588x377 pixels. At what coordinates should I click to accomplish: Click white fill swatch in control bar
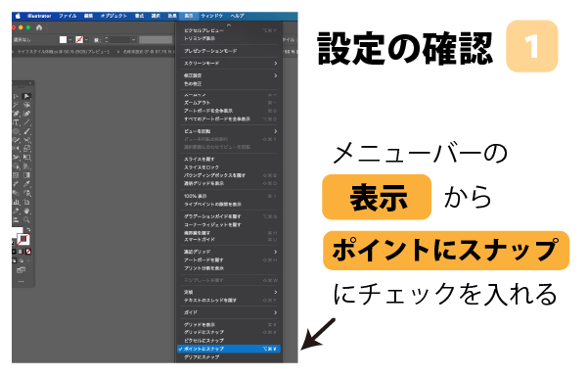coord(63,40)
